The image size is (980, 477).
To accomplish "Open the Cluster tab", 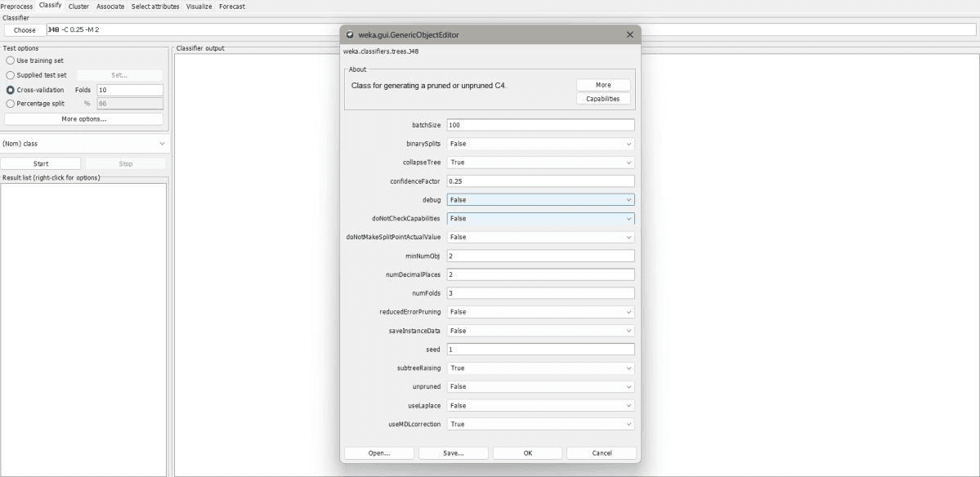I will (78, 7).
